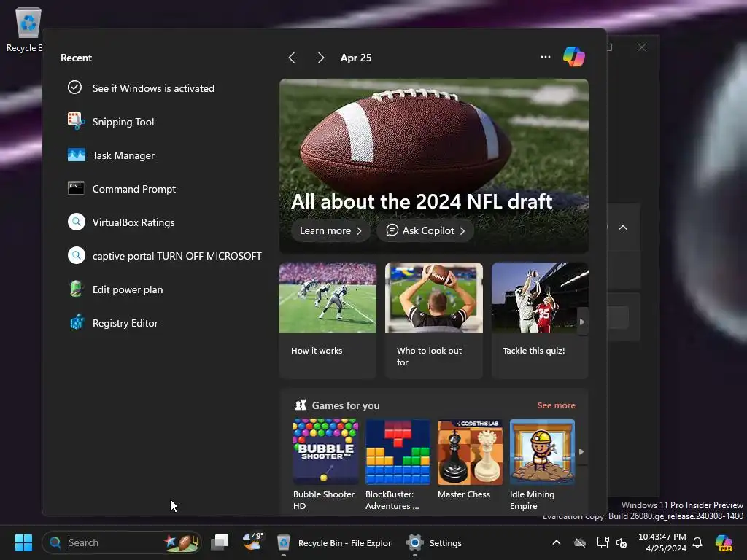Open the weather widget showing 49°
747x560 pixels.
[252, 542]
